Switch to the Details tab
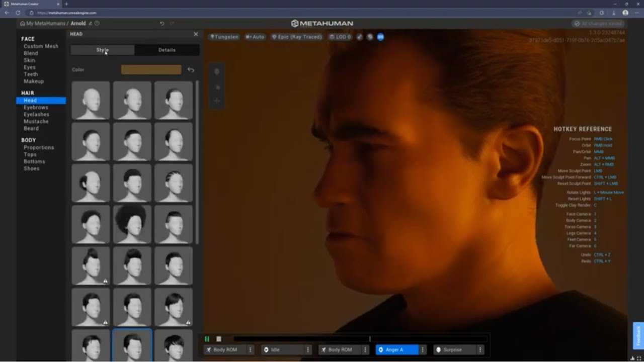This screenshot has width=644, height=362. pos(167,50)
